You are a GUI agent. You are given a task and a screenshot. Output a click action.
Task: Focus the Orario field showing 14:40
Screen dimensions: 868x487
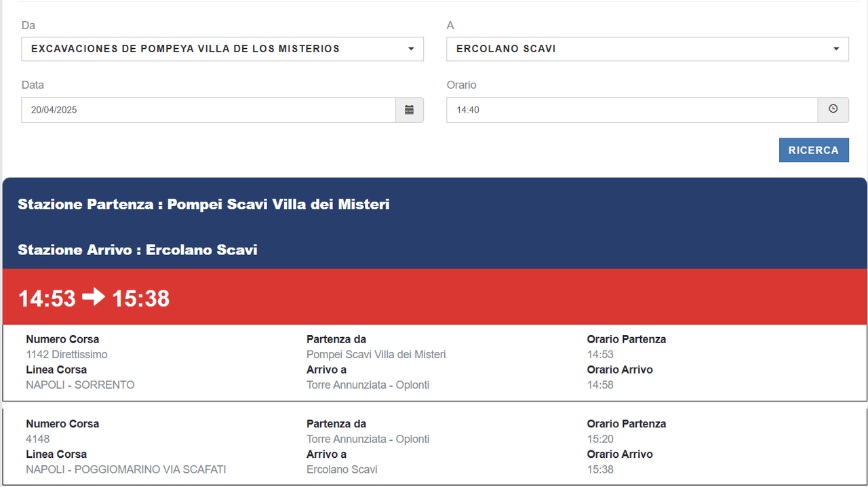(x=632, y=110)
